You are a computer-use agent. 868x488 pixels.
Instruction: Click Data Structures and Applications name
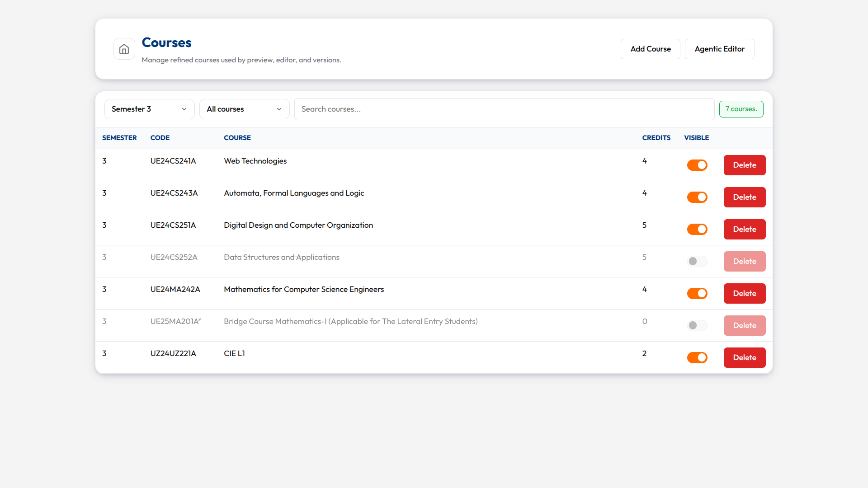coord(282,257)
